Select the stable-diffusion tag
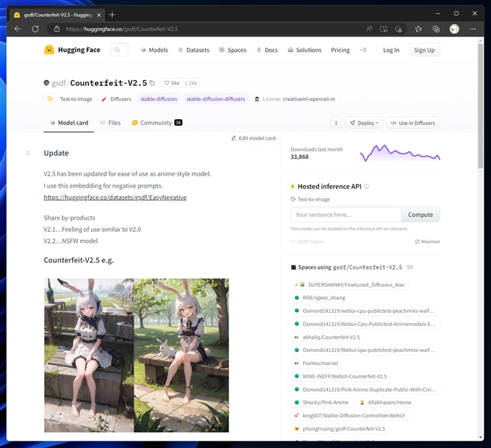491x448 pixels. pos(159,99)
